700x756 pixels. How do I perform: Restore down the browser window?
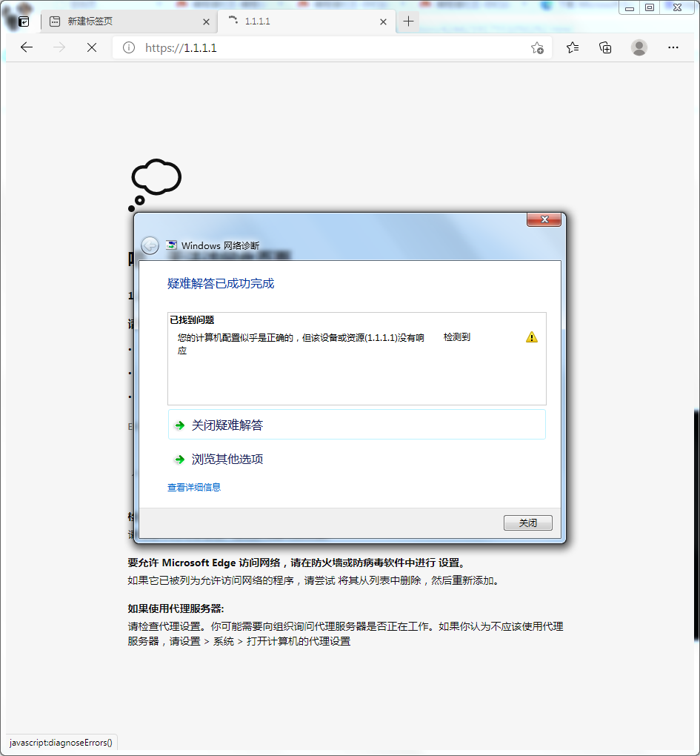650,7
